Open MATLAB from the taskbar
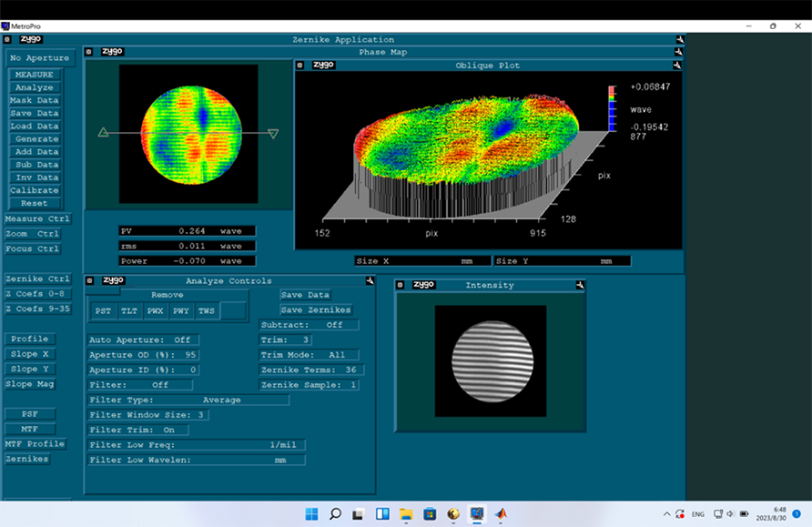This screenshot has height=527, width=812. coord(501,514)
